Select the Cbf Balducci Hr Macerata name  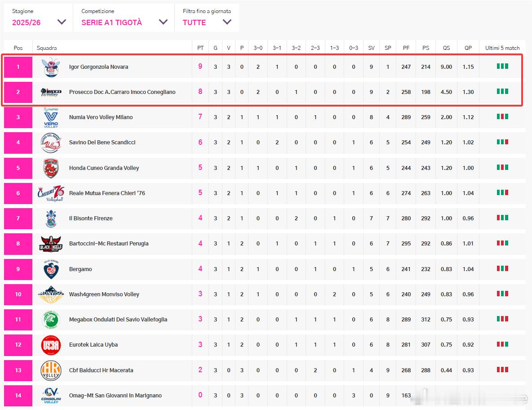pos(101,370)
